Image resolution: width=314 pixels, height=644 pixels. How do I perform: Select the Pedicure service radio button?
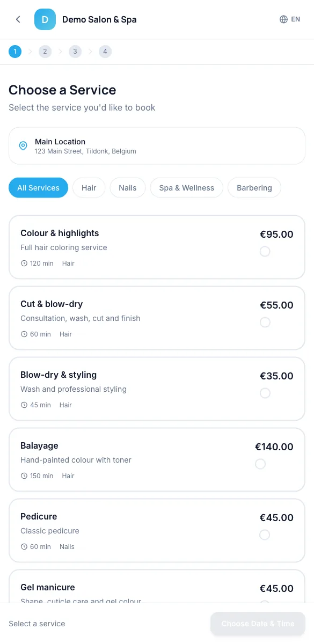click(x=265, y=535)
